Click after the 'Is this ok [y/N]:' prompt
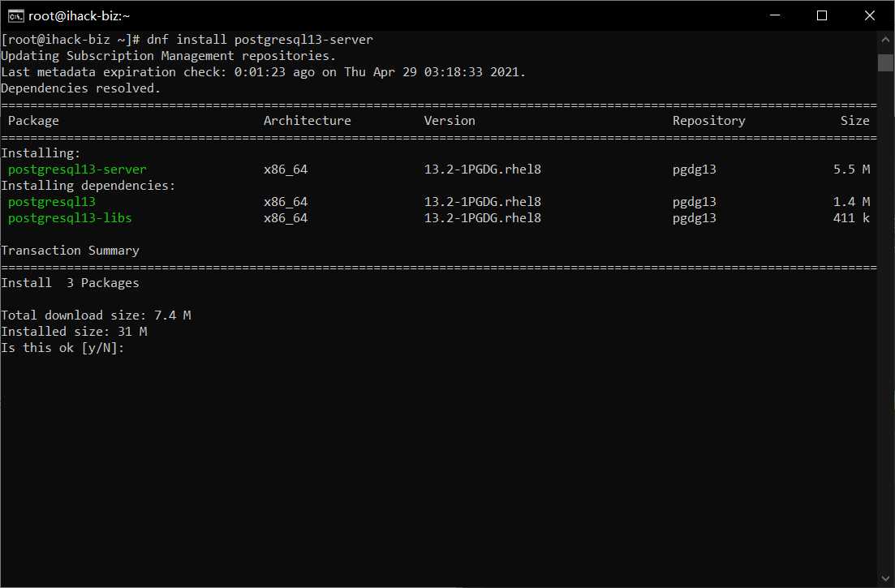The width and height of the screenshot is (895, 588). (x=134, y=347)
